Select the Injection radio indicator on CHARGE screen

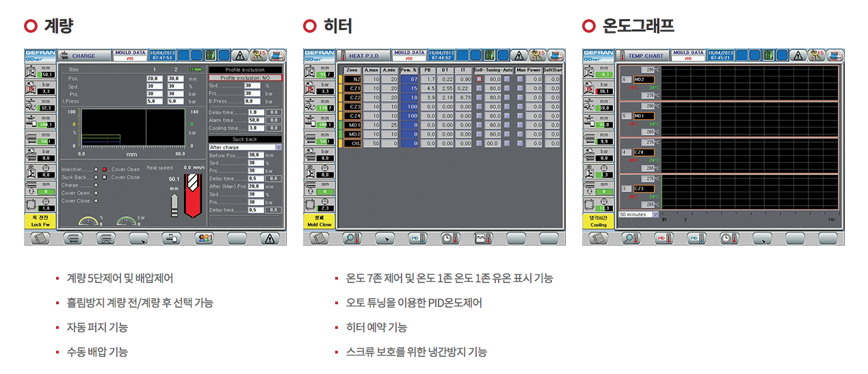coord(96,169)
